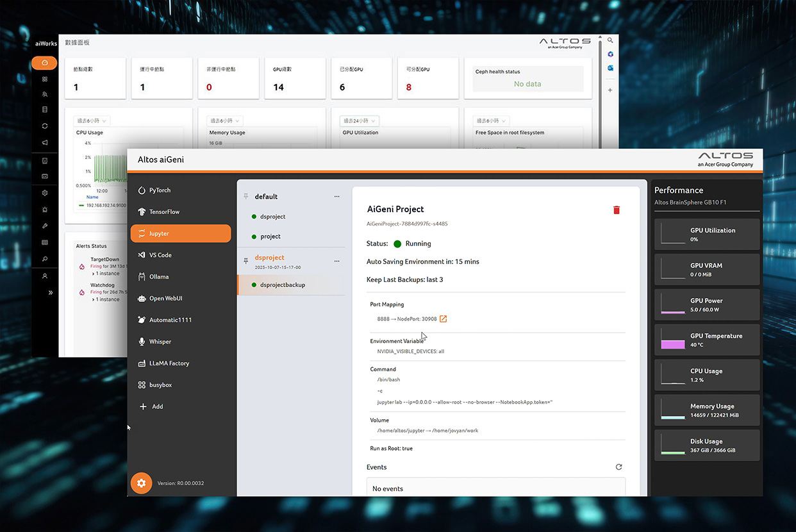Screen dimensions: 796x532
Task: Click the user profile icon in aiWorks sidebar
Action: tap(45, 276)
